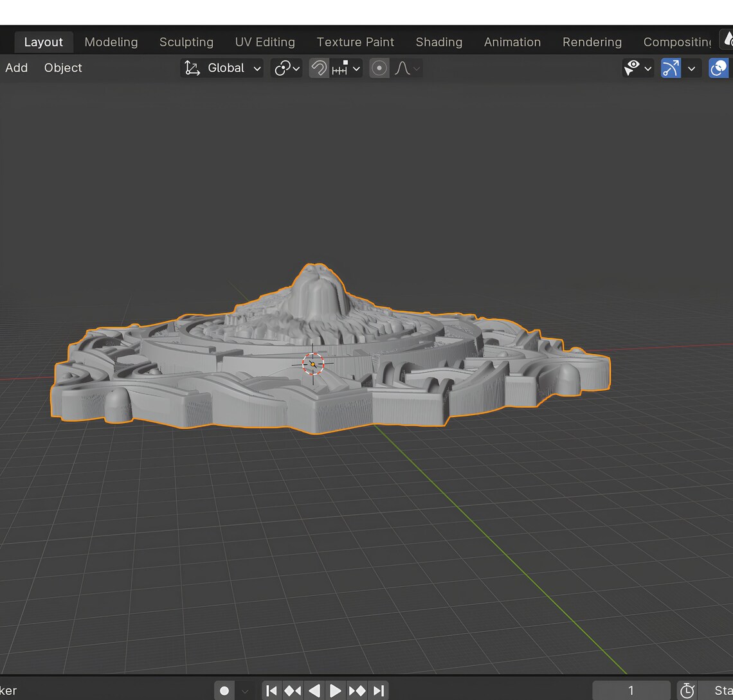
Task: Expand the gizmo options dropdown arrow
Action: (691, 68)
